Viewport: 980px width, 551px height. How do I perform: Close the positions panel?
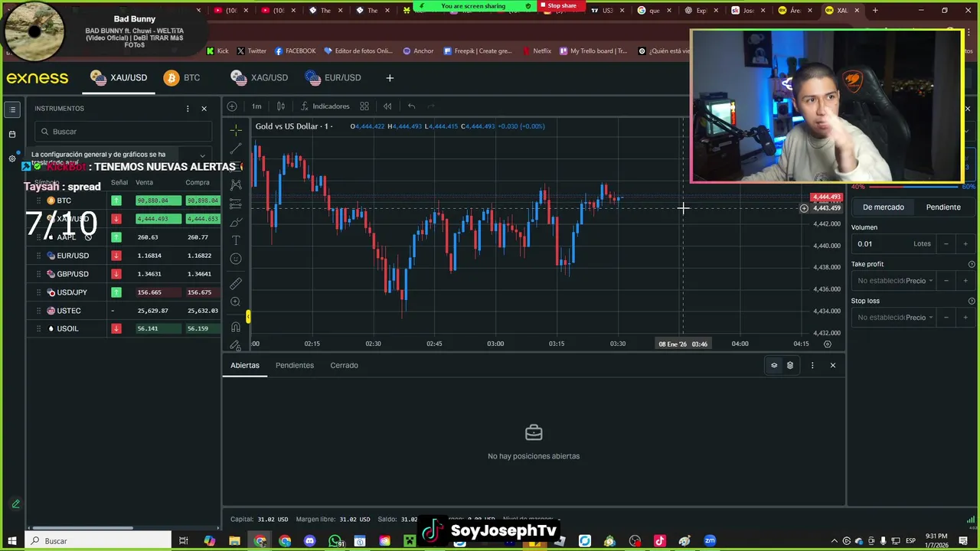(x=833, y=365)
